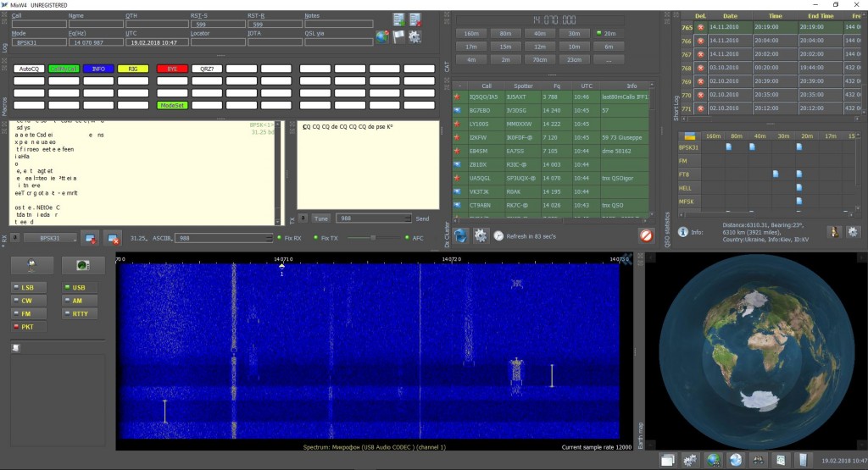The width and height of the screenshot is (868, 470).
Task: Select the 80m band
Action: tap(505, 34)
